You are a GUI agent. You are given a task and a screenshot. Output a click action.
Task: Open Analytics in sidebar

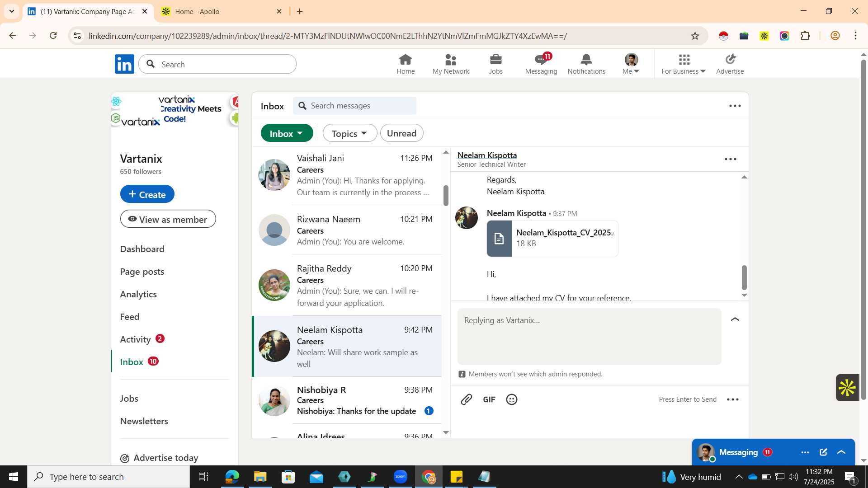tap(138, 294)
